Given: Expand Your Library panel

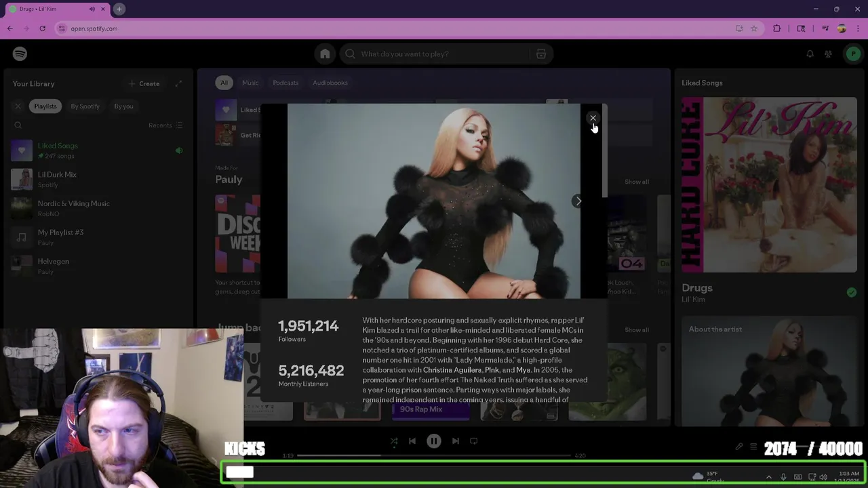Looking at the screenshot, I should (x=178, y=83).
